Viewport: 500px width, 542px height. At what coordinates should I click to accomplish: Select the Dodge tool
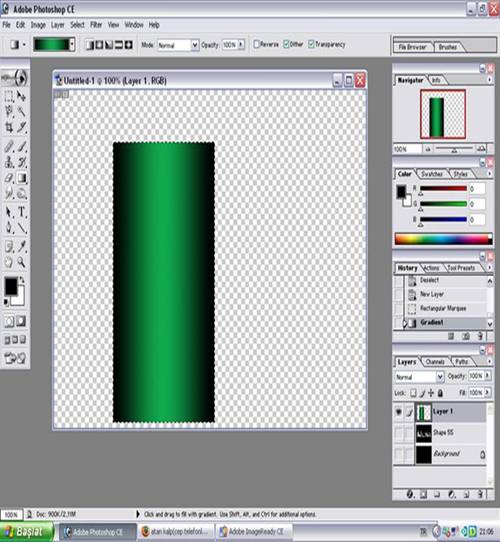tap(21, 194)
